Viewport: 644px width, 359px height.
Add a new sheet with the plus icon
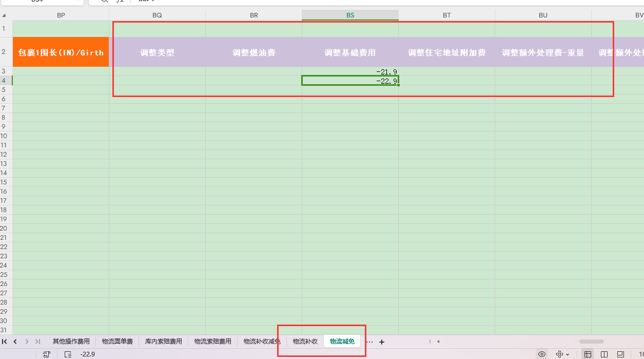coord(382,342)
